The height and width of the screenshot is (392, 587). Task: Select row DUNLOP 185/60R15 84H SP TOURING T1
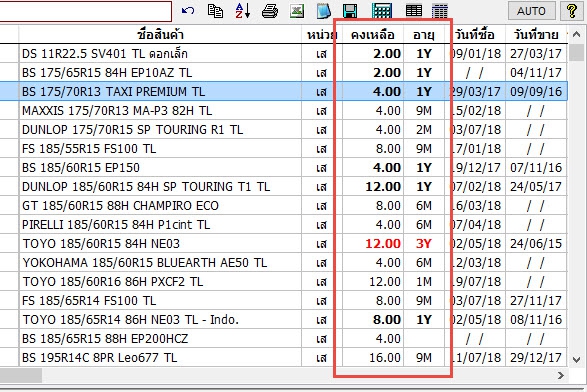284,186
